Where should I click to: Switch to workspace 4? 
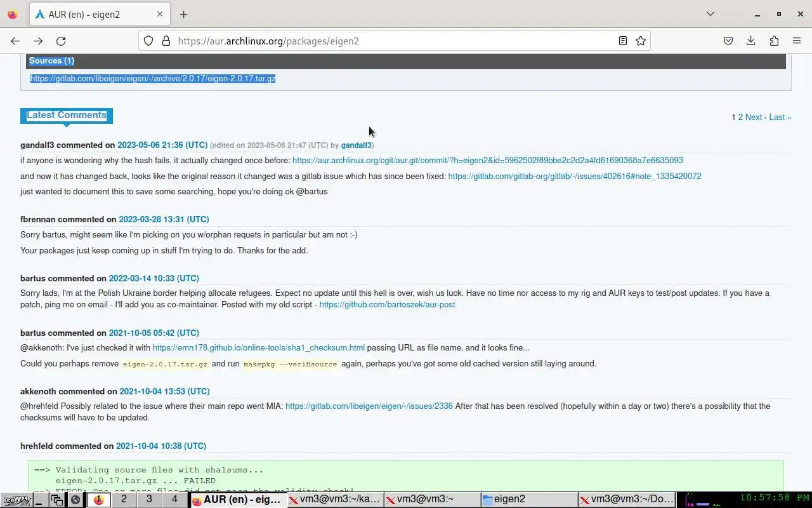click(x=174, y=500)
